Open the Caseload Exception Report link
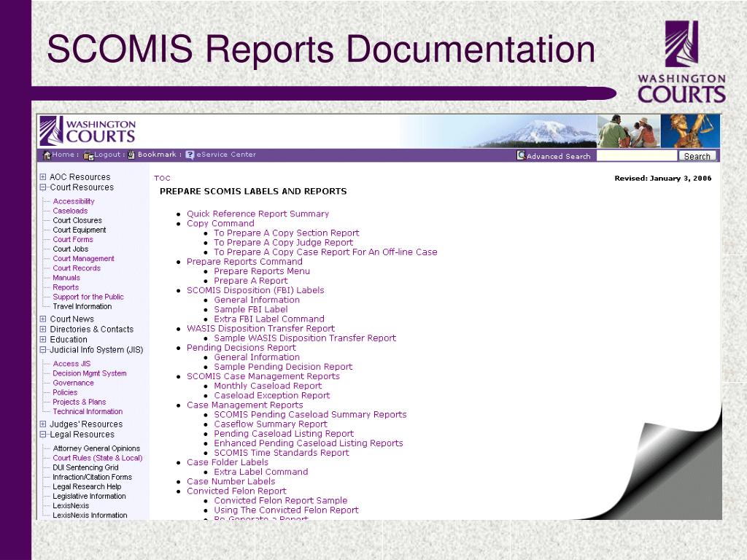This screenshot has width=747, height=560. [271, 395]
